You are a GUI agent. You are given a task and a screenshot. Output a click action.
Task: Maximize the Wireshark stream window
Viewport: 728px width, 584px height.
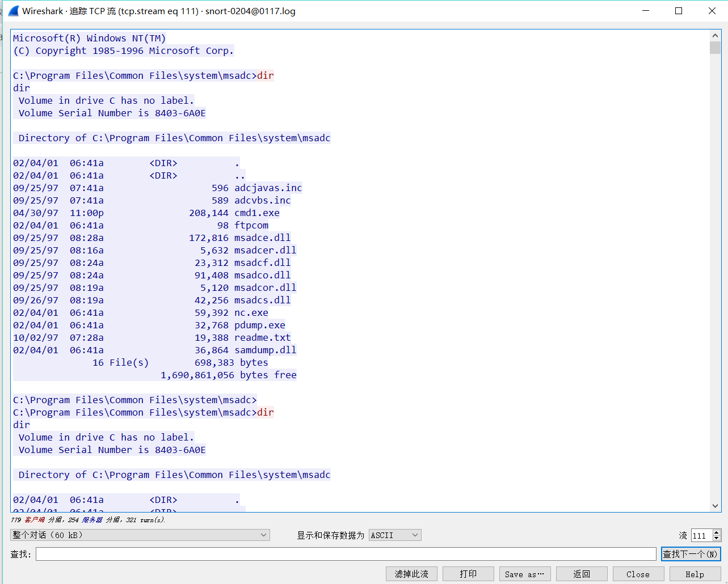pyautogui.click(x=679, y=11)
